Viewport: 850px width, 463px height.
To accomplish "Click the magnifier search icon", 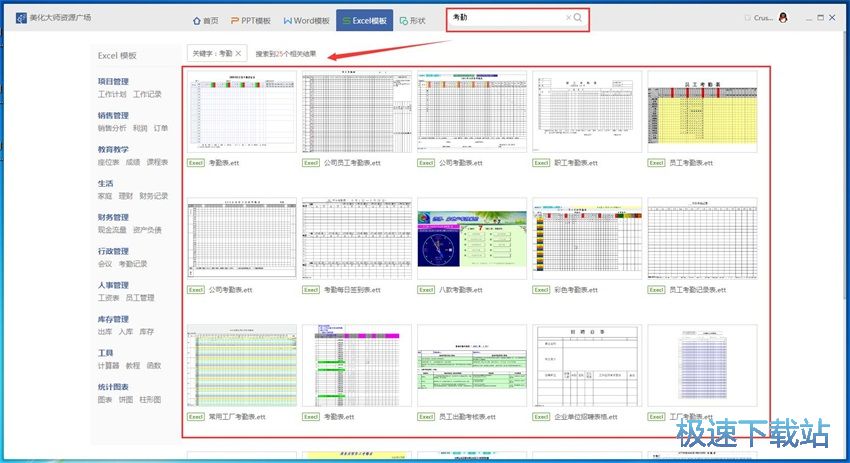I will [x=578, y=17].
